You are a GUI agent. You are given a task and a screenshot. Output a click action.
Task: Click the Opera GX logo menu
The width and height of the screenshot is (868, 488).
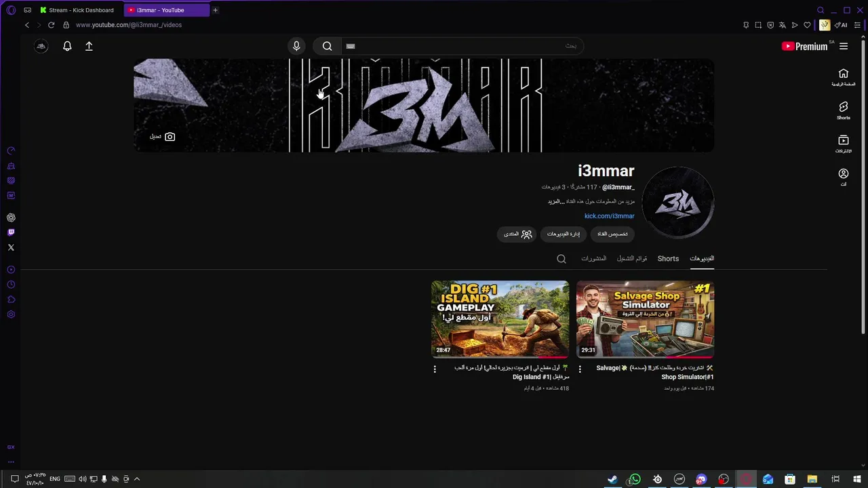point(11,10)
